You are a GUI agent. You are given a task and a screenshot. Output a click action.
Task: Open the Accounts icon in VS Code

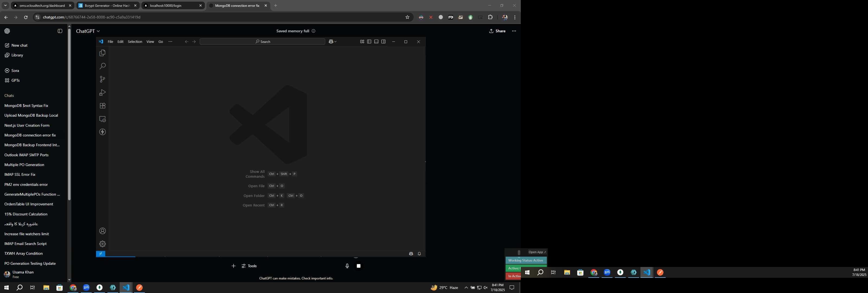(103, 231)
